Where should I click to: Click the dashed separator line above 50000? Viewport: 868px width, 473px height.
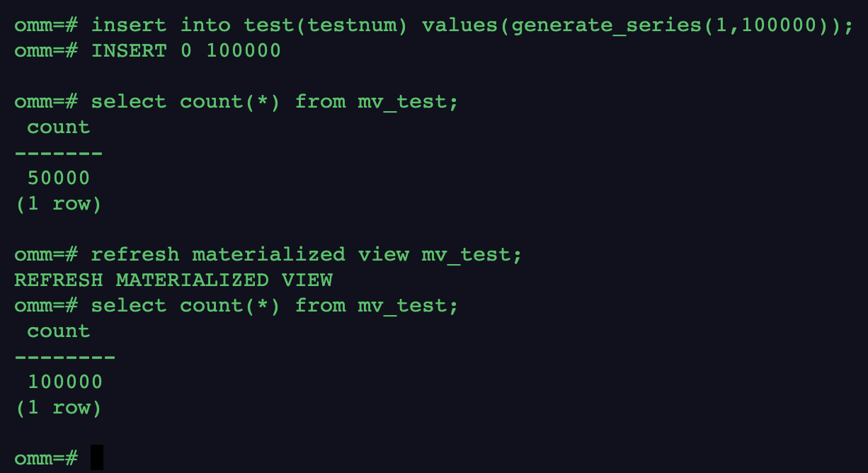pyautogui.click(x=59, y=152)
